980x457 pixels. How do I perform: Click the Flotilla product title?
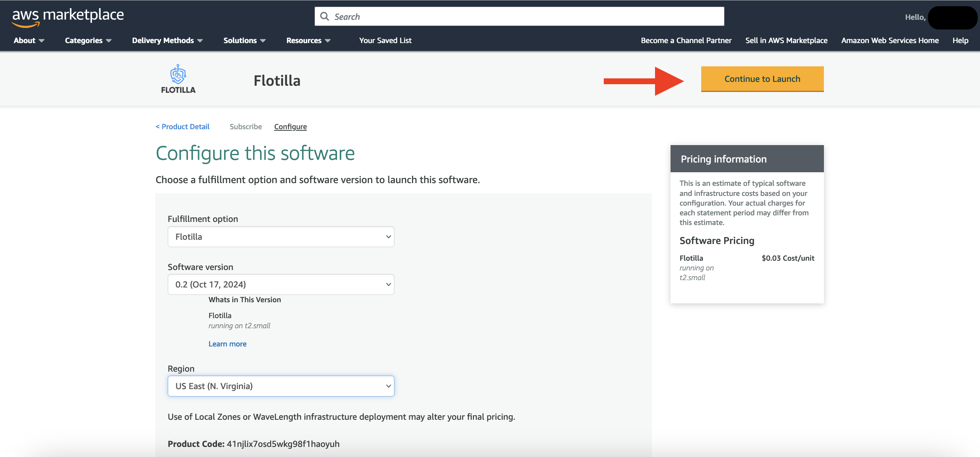(x=277, y=81)
